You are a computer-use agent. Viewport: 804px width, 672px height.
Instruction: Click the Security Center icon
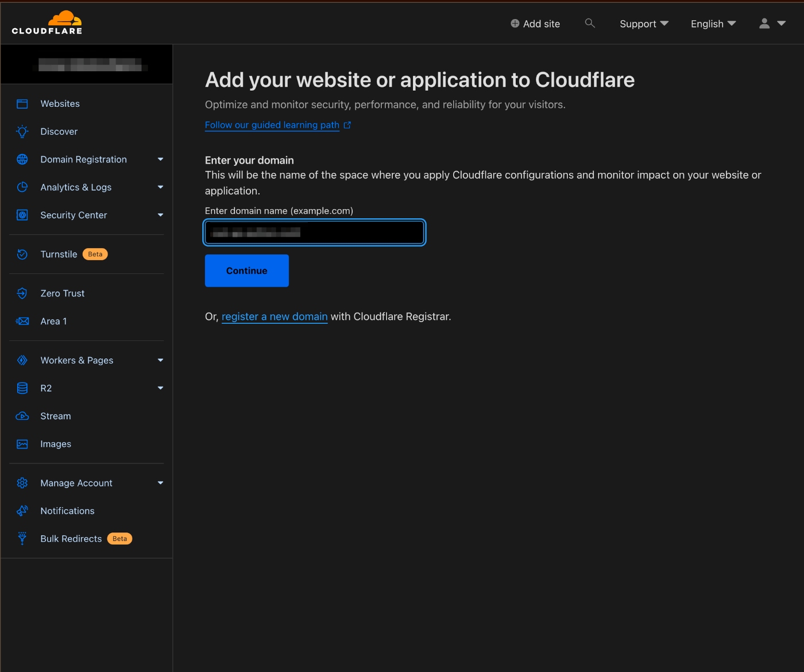(x=22, y=215)
